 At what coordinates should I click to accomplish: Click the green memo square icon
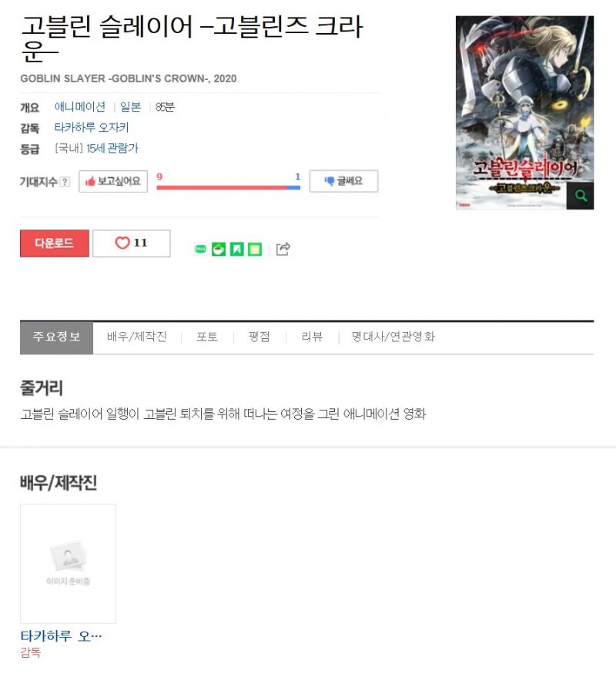(255, 249)
